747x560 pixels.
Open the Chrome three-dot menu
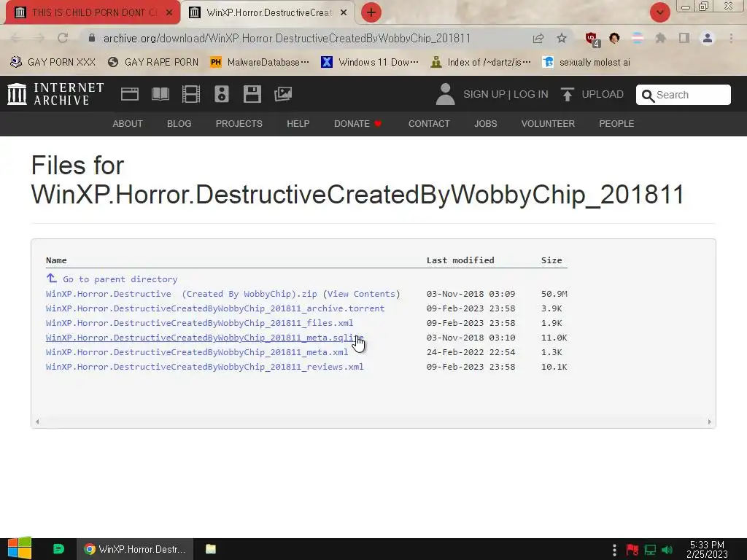[x=731, y=38]
